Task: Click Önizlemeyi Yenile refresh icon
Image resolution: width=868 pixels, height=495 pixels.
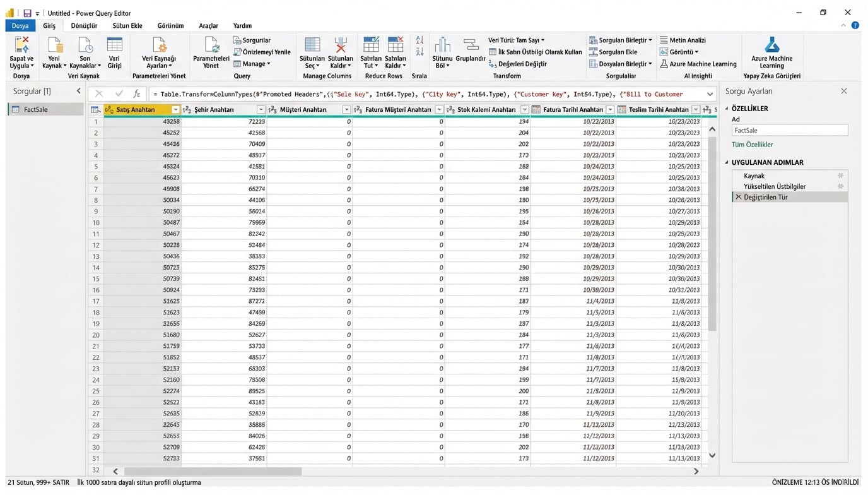Action: [x=237, y=52]
